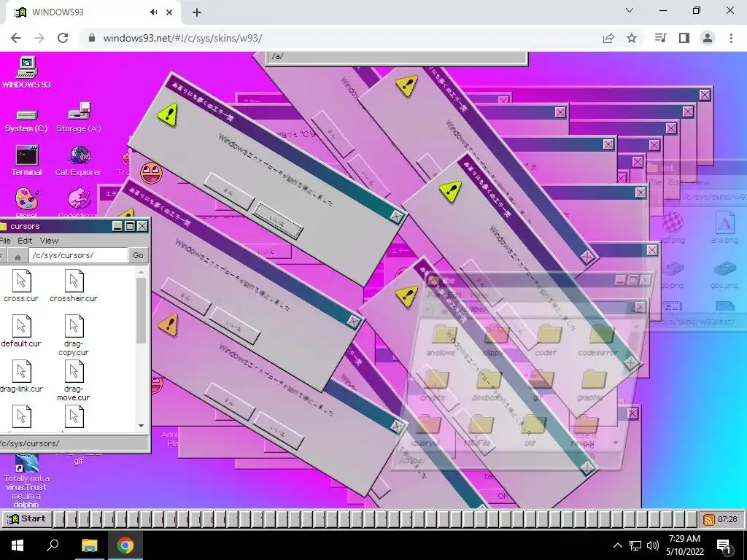Click the 07:28 clock in W93 taskbar
The image size is (747, 560).
[x=727, y=519]
